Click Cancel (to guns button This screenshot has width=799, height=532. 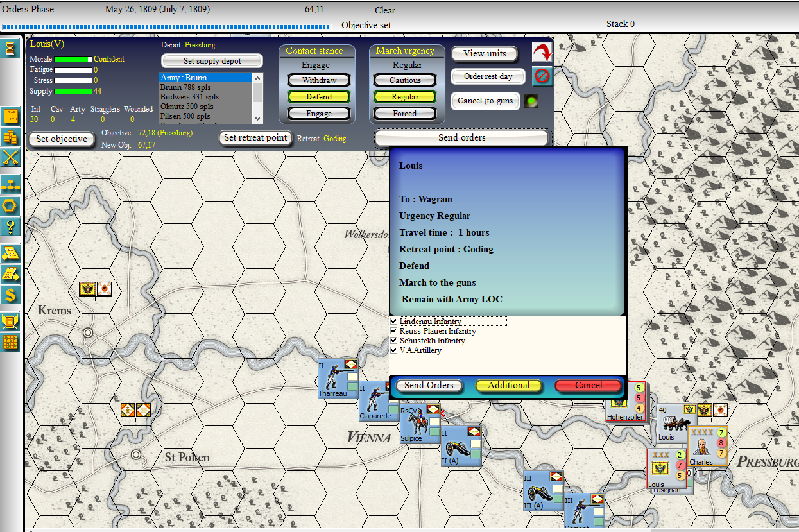tap(485, 101)
